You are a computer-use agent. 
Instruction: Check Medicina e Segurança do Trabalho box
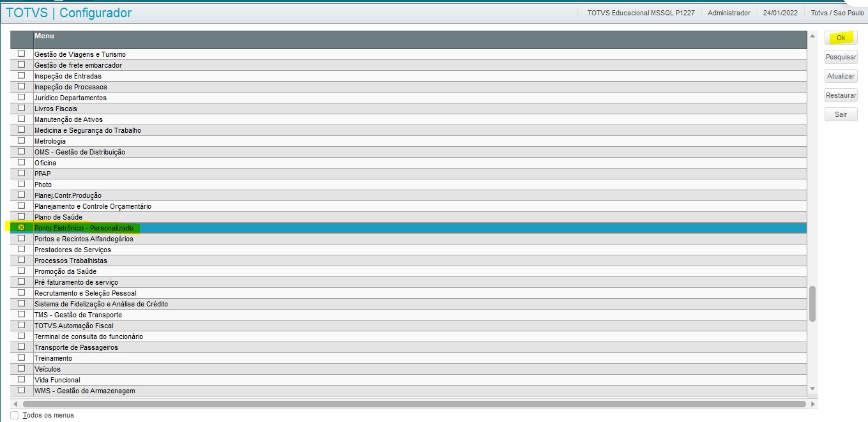(x=21, y=130)
